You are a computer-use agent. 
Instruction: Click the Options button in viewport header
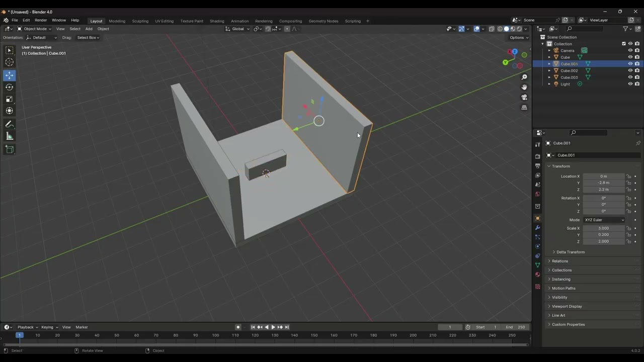[519, 38]
